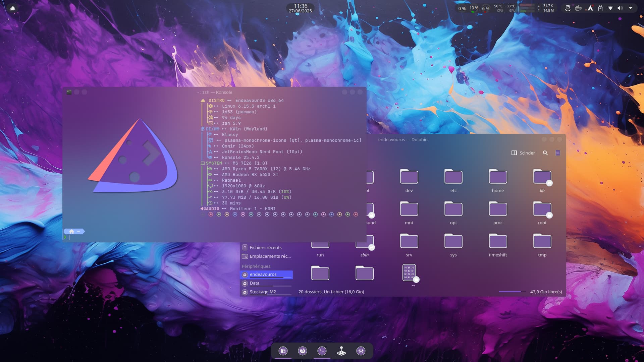644x362 pixels.
Task: Open the mixer settings icon in dock
Action: coord(361,351)
